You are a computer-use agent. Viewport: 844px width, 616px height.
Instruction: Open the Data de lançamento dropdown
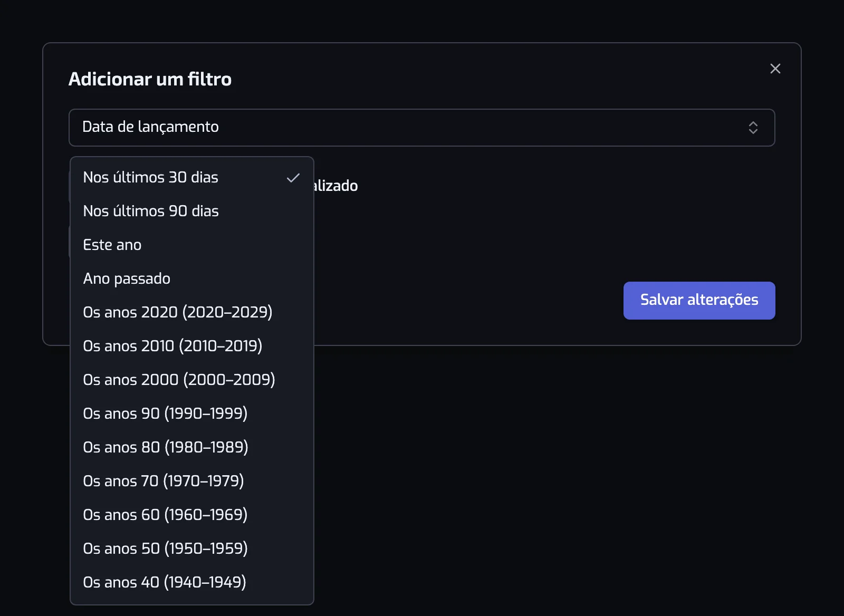(421, 128)
